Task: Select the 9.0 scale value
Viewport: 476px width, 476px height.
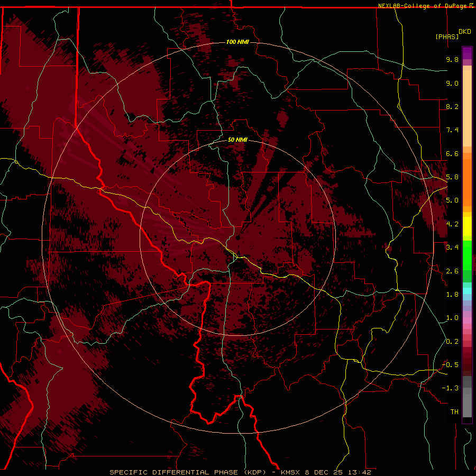Action: click(x=452, y=83)
